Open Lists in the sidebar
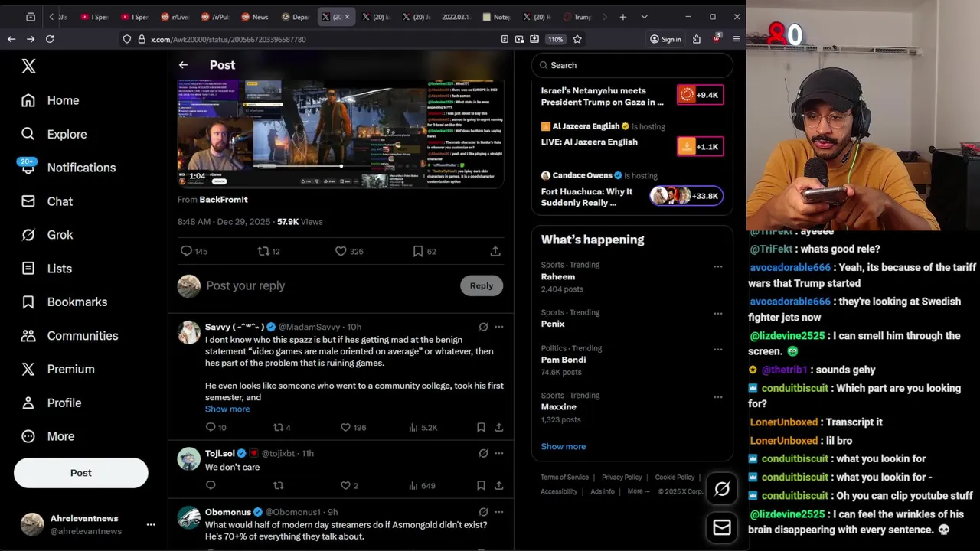 47,269
